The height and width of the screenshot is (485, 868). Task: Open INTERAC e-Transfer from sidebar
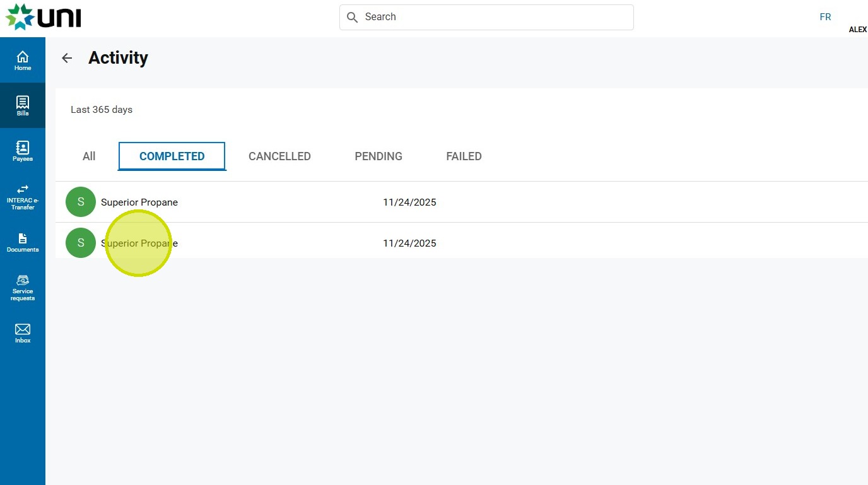(23, 197)
